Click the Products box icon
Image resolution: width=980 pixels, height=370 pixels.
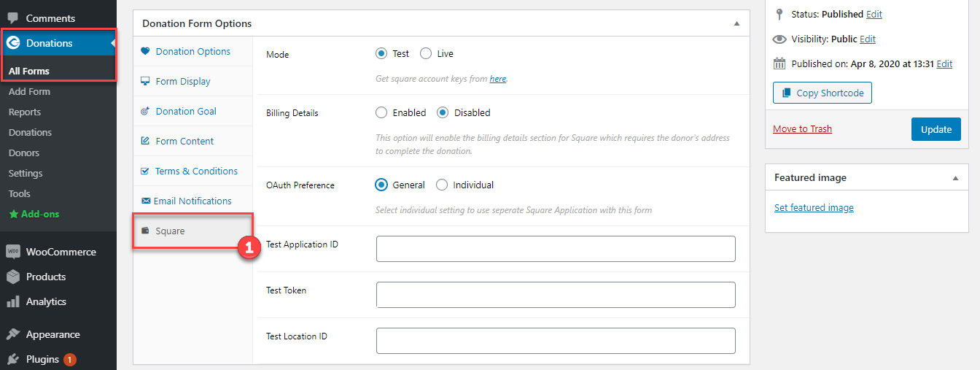(13, 277)
